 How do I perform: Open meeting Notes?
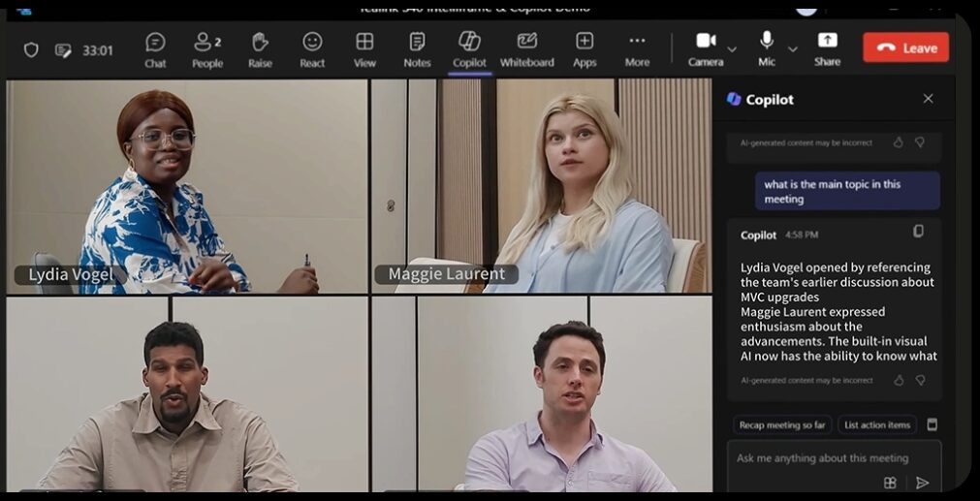click(x=417, y=48)
